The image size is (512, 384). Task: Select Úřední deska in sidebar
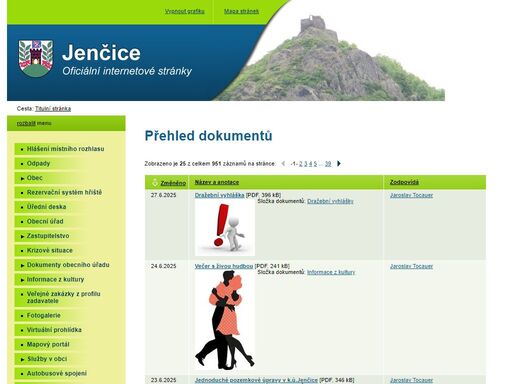pos(46,207)
